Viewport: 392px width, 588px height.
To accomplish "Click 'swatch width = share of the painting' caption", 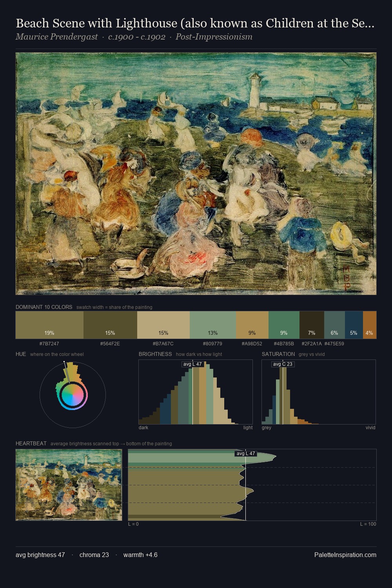I will pos(114,307).
